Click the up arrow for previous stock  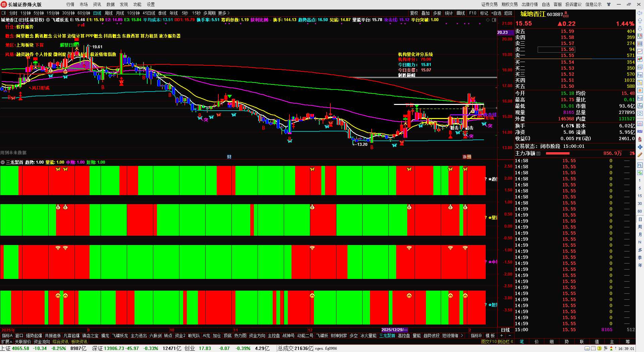click(640, 21)
